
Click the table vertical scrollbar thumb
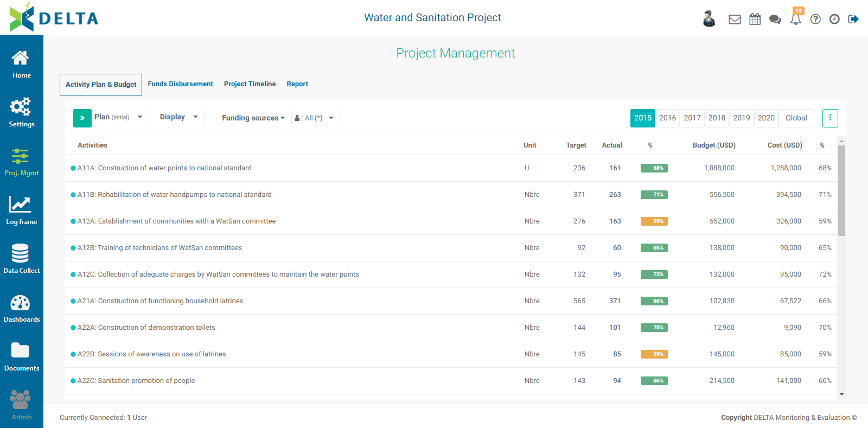[x=841, y=190]
